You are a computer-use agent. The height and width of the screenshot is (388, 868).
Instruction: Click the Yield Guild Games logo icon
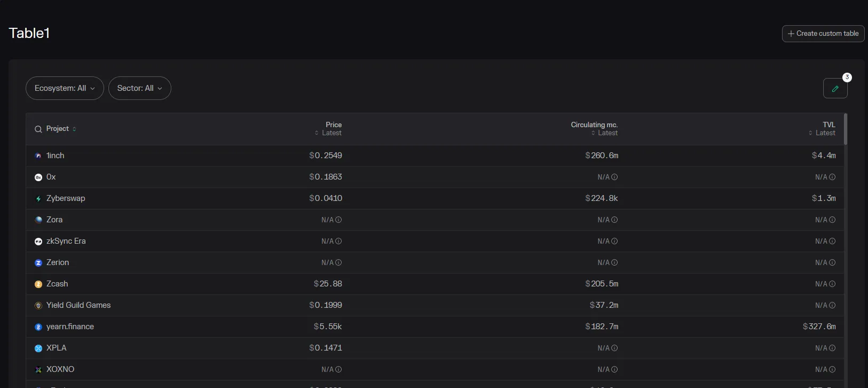point(38,306)
